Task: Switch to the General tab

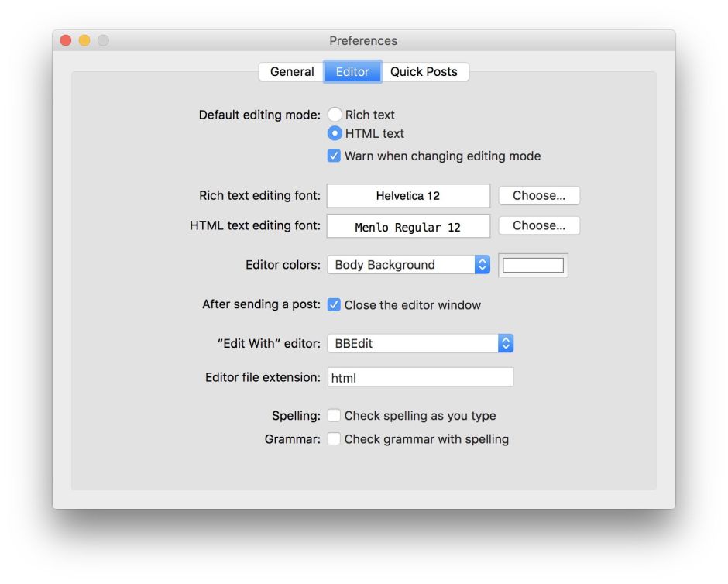Action: (291, 72)
